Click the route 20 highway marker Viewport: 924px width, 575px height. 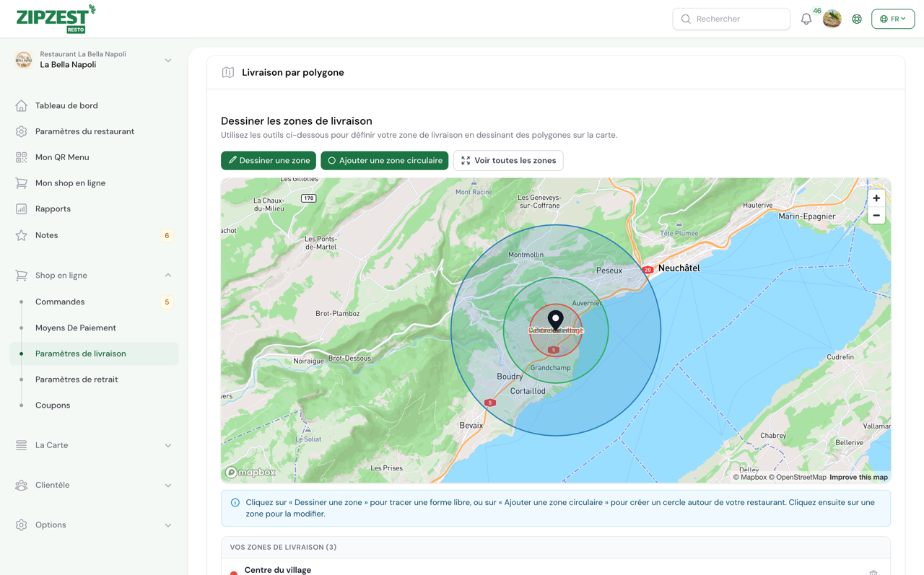click(648, 270)
